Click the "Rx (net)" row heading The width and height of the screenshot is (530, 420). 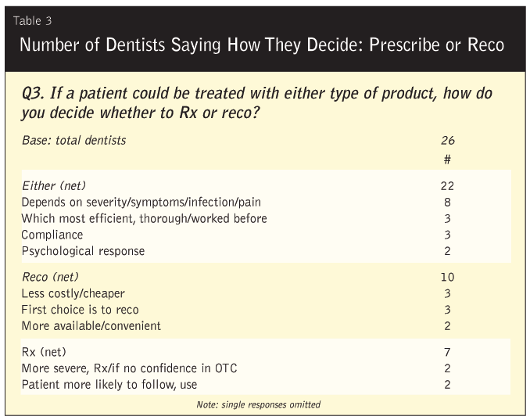(44, 352)
